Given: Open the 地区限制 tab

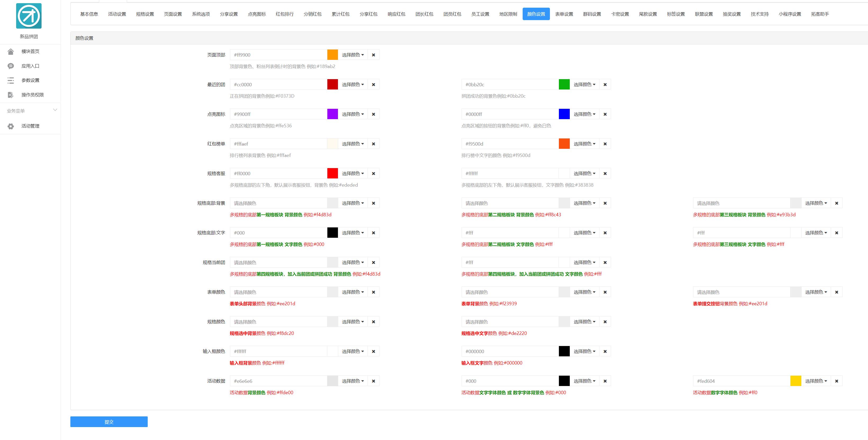Looking at the screenshot, I should pyautogui.click(x=508, y=14).
